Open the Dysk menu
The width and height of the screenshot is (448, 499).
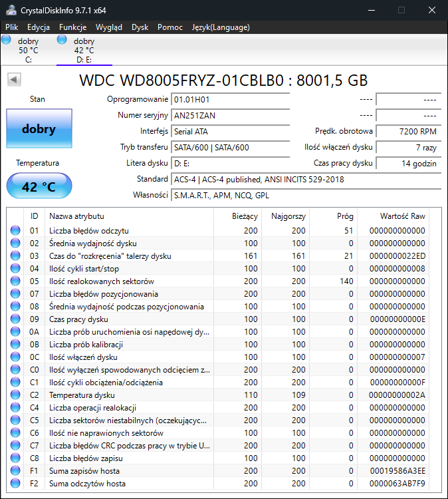pos(140,27)
